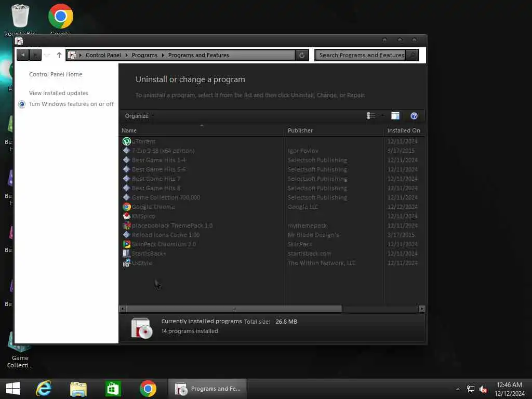Click the uTorrent program icon
The width and height of the screenshot is (532, 399).
127,141
